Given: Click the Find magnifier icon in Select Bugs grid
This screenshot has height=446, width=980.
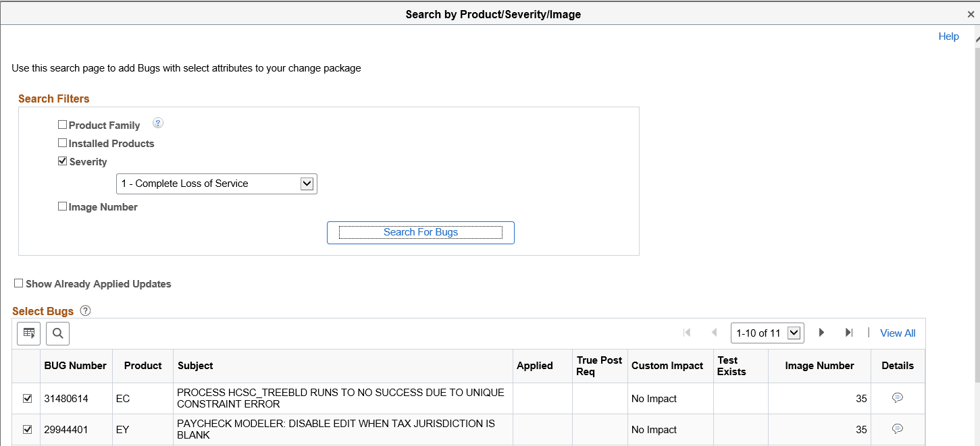Looking at the screenshot, I should [57, 333].
